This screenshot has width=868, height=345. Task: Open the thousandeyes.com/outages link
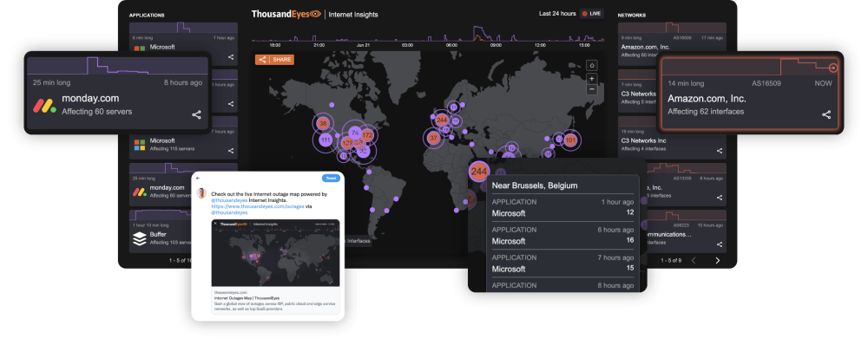point(258,206)
